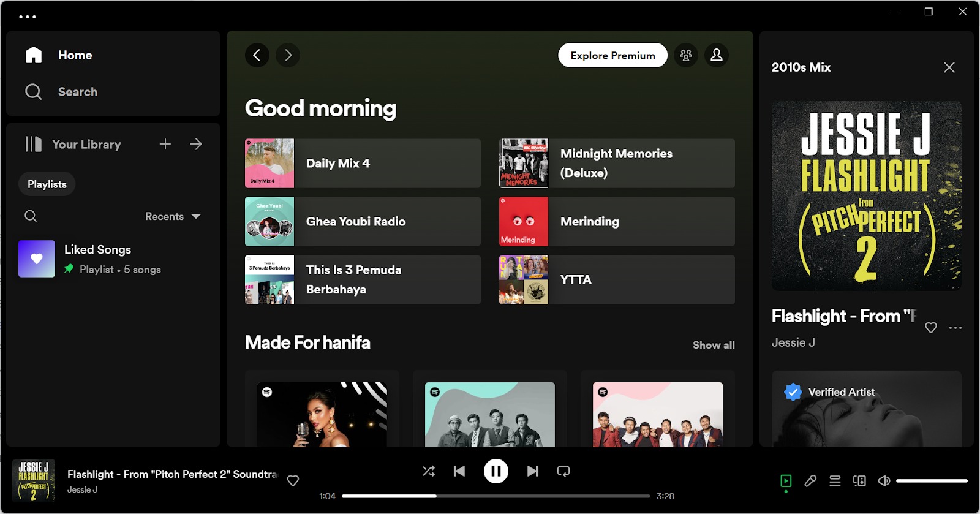This screenshot has width=980, height=514.
Task: Save track with bottom bar heart
Action: click(293, 481)
